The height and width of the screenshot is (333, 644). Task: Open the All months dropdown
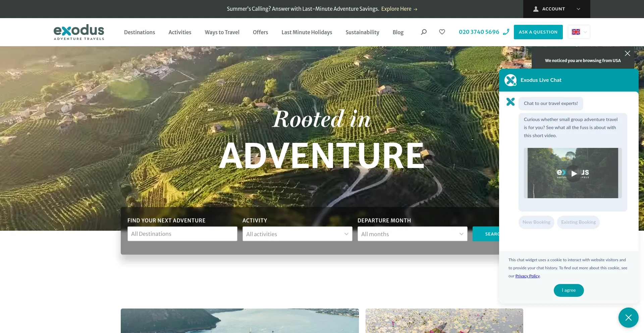(412, 234)
